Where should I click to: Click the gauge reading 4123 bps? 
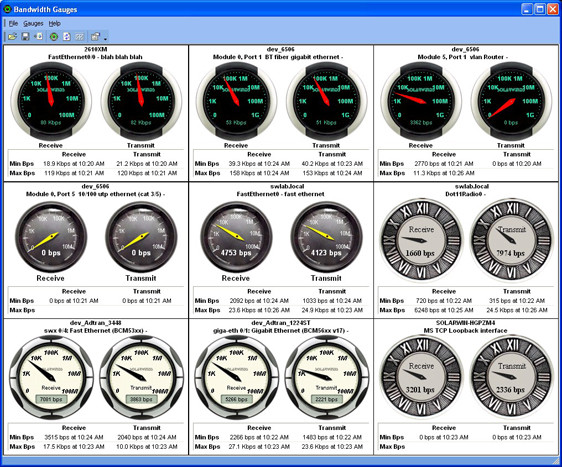326,237
